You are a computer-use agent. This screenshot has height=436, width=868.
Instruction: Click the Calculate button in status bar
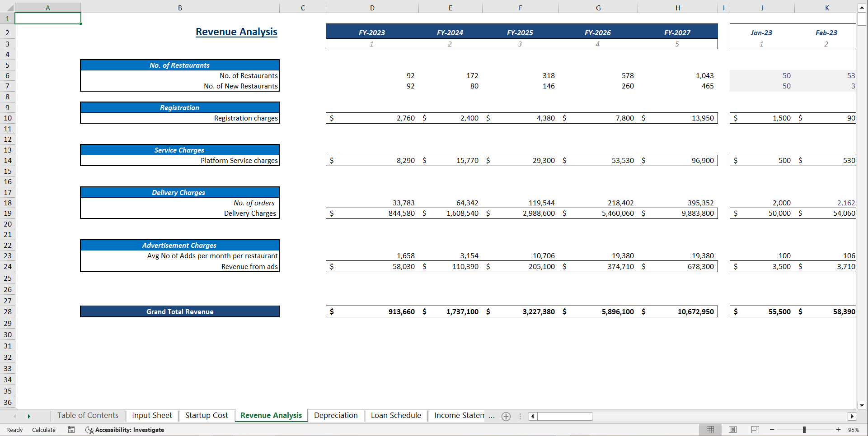(43, 430)
